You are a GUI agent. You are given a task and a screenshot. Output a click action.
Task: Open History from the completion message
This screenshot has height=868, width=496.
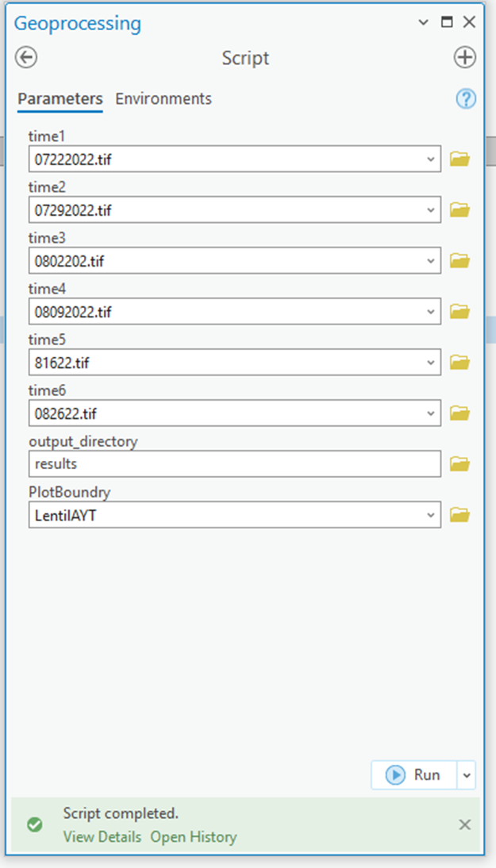(x=193, y=836)
